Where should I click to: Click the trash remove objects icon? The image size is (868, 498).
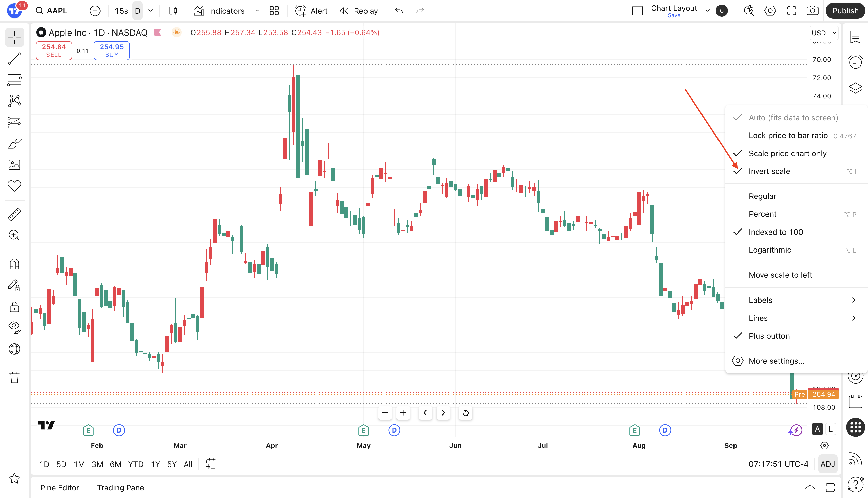click(14, 377)
